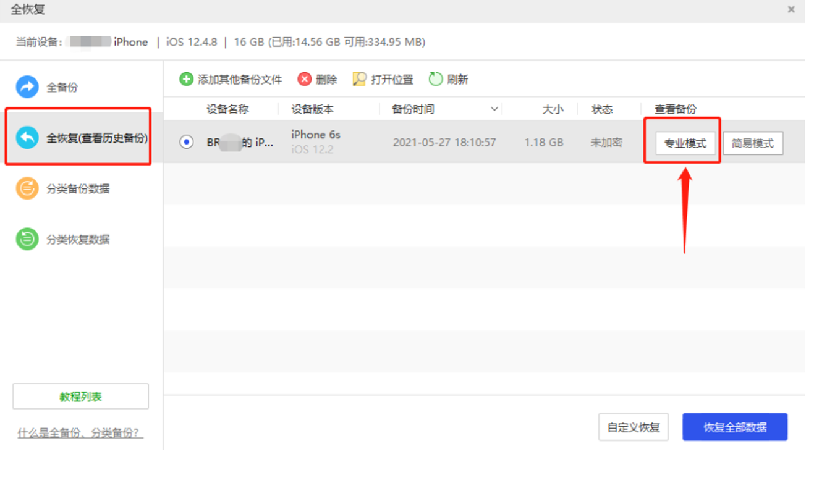
Task: Click the 刷新 toolbar label
Action: [457, 79]
